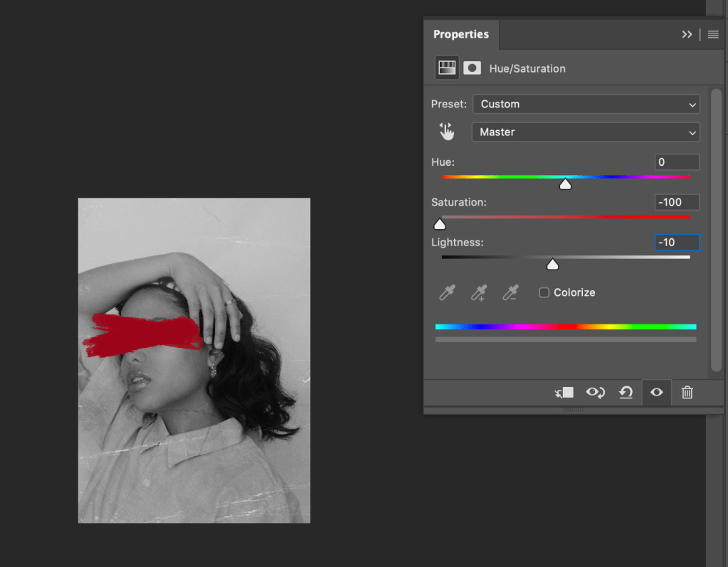Image resolution: width=728 pixels, height=567 pixels.
Task: Collapse the panel with double-arrow icon
Action: 687,34
